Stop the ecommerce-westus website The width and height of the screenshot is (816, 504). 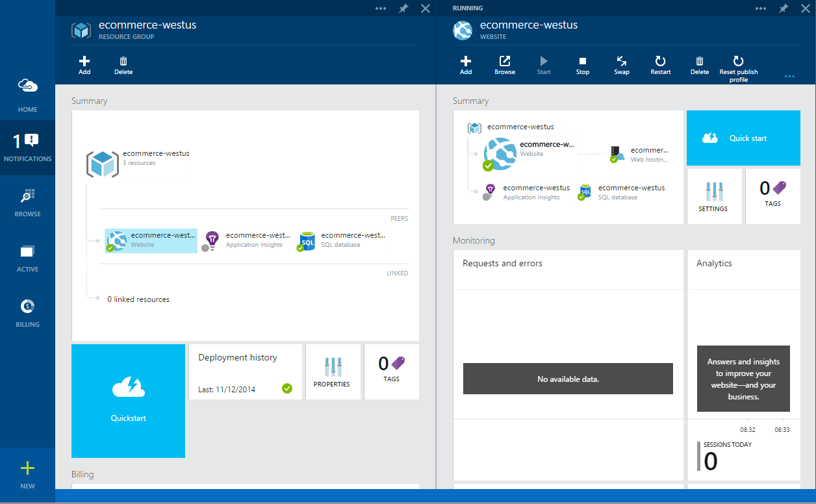[x=583, y=64]
